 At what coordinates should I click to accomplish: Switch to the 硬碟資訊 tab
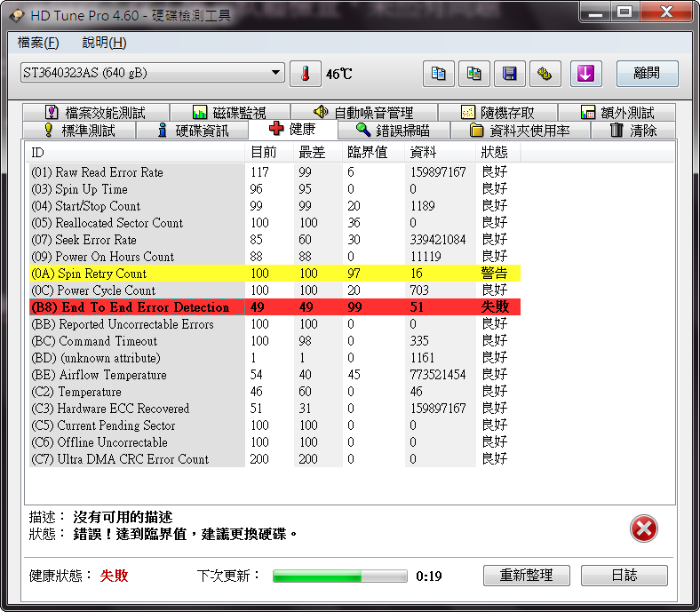(193, 131)
